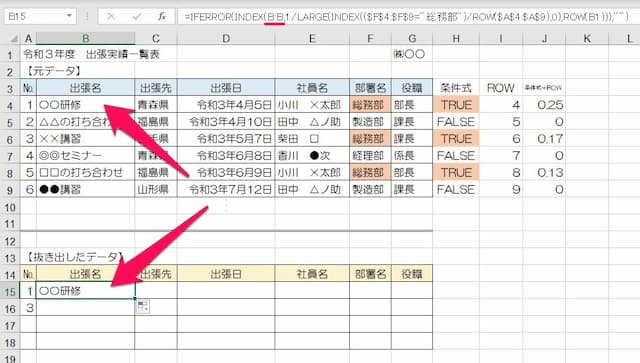Click the blue 出張名 header in row 3
The width and height of the screenshot is (640, 363).
[86, 88]
